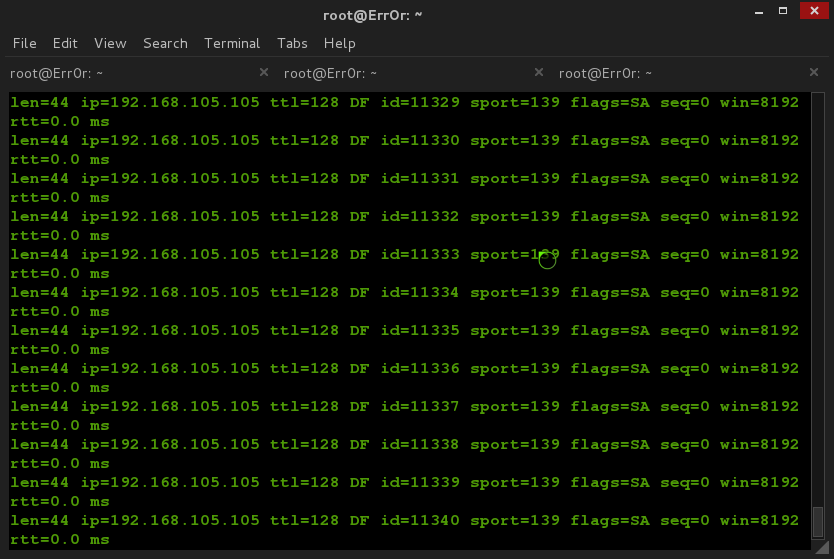Minimize the terminal window
This screenshot has height=559, width=834.
pos(759,11)
